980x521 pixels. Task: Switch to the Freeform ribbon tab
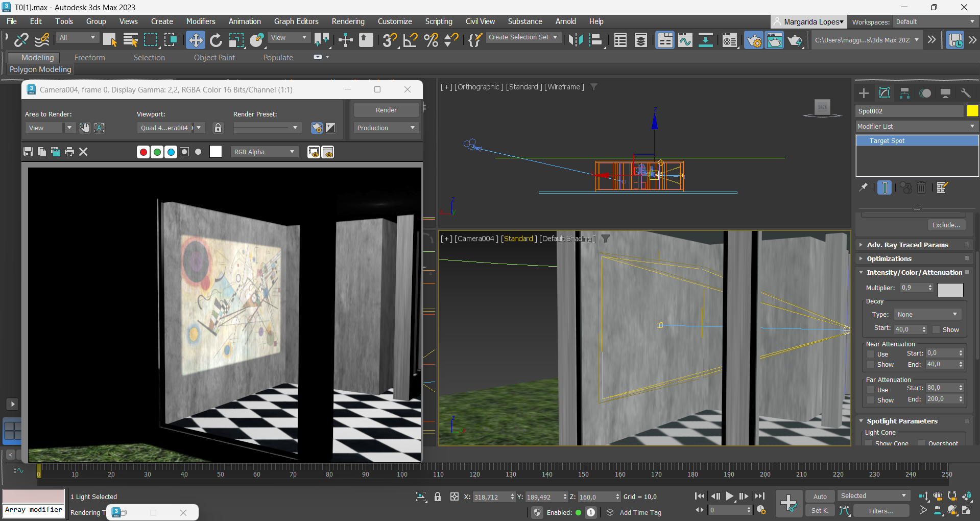[89, 58]
